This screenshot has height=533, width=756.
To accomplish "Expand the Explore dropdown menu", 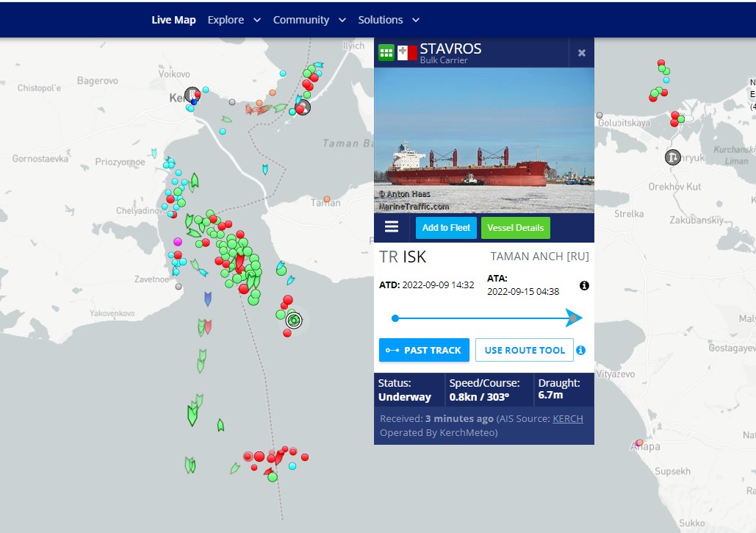I will pos(234,20).
